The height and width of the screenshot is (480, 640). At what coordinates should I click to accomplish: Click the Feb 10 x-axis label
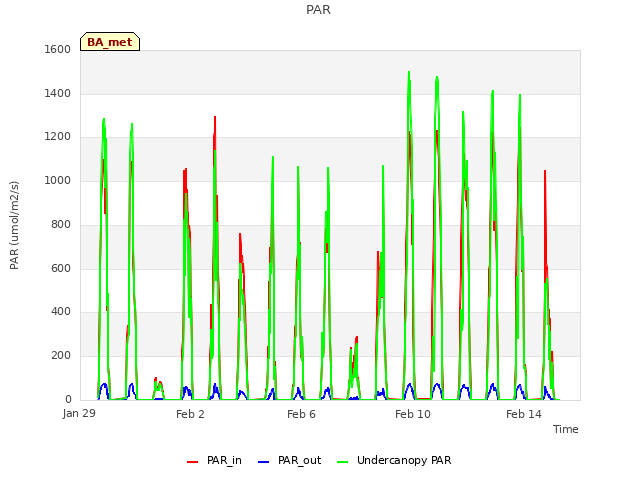point(413,414)
